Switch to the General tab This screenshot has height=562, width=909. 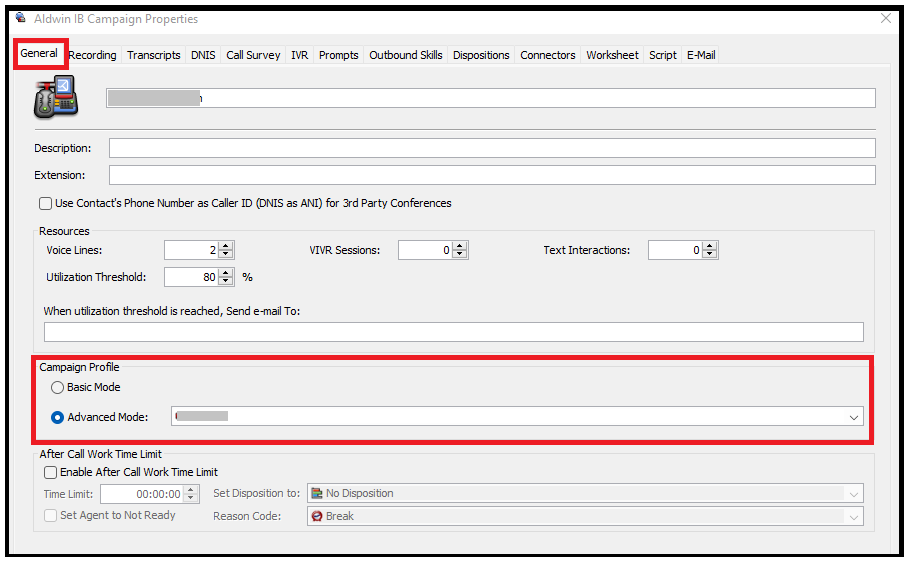point(39,53)
